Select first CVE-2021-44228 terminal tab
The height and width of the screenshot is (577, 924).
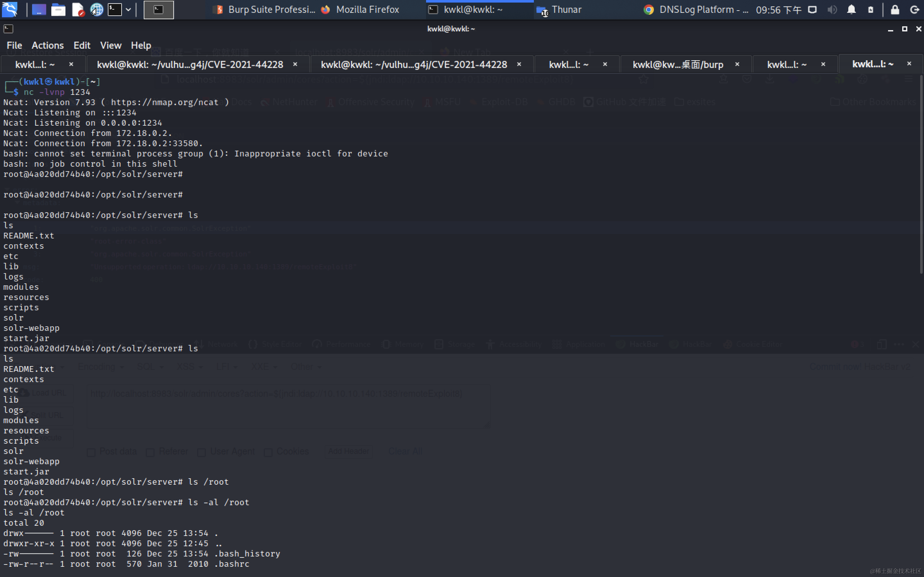click(x=190, y=64)
